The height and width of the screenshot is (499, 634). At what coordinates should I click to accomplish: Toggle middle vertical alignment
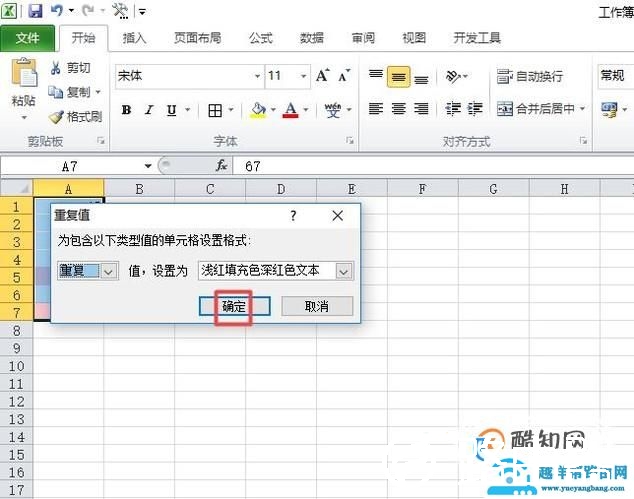click(x=399, y=77)
